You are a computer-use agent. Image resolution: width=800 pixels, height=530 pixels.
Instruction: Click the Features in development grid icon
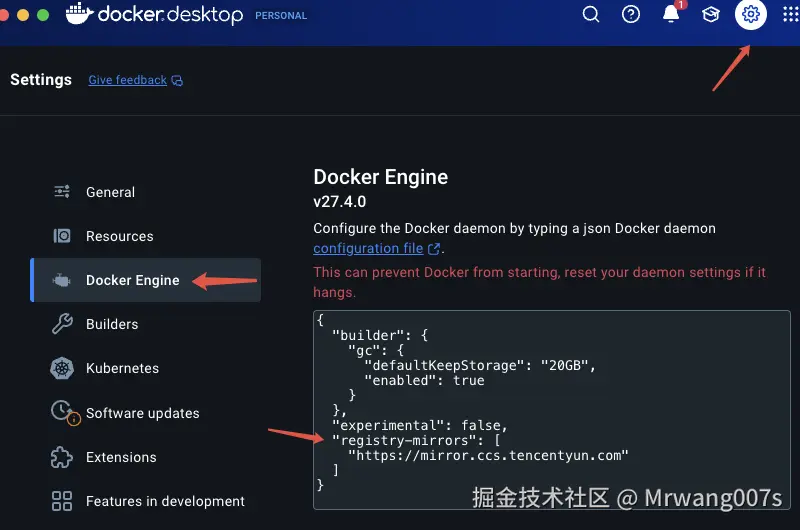[x=62, y=501]
